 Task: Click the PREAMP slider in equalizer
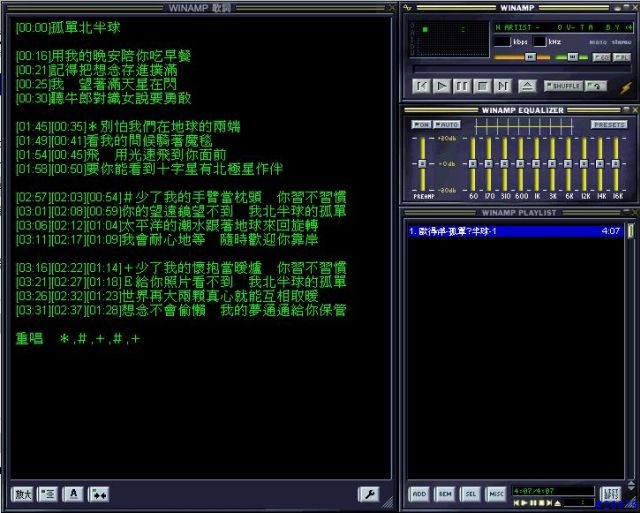(x=422, y=164)
